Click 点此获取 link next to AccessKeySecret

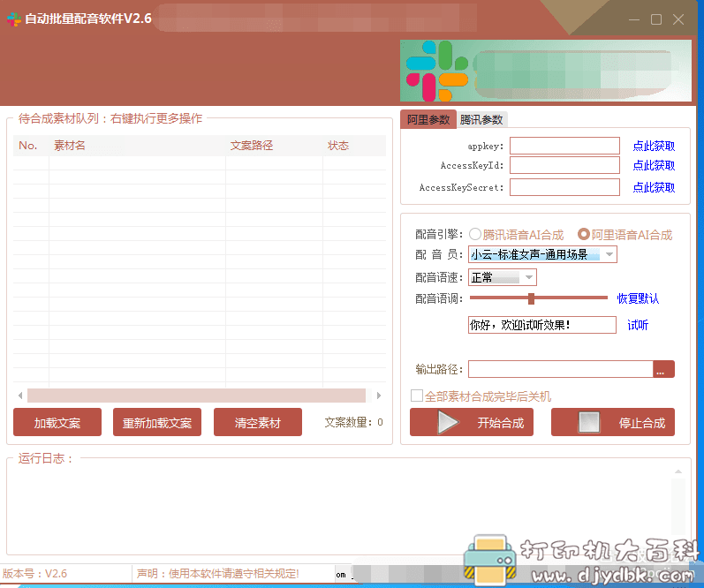coord(654,187)
